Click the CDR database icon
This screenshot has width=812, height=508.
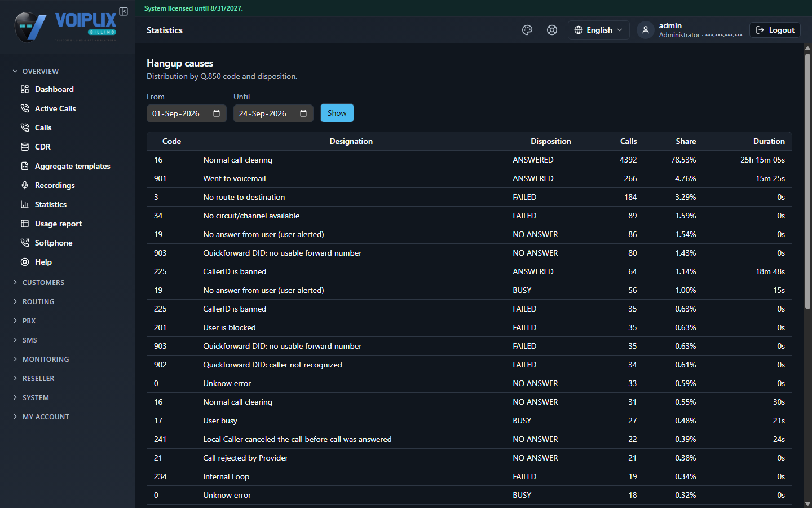point(25,147)
